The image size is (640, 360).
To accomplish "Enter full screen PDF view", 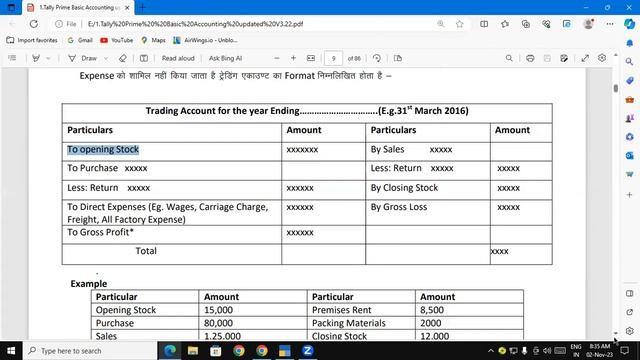I will point(585,58).
